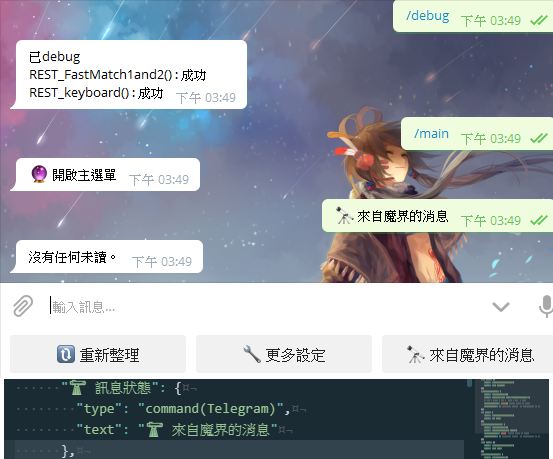Image resolution: width=553 pixels, height=459 pixels.
Task: Click the "type" line in JSON editor
Action: tap(191, 409)
